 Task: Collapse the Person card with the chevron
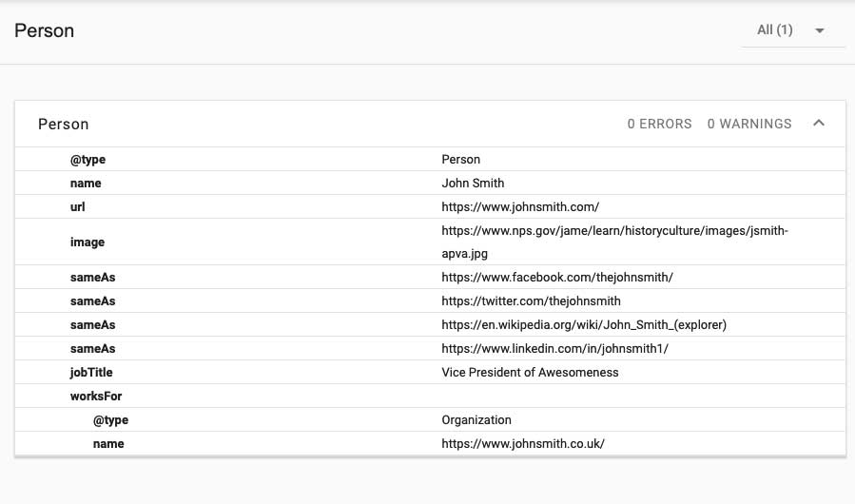point(819,124)
